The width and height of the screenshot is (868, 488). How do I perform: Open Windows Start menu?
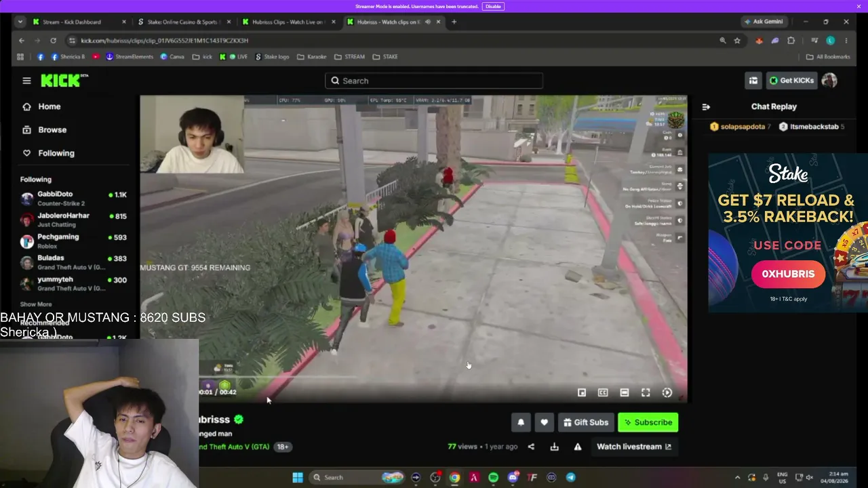[x=298, y=477]
